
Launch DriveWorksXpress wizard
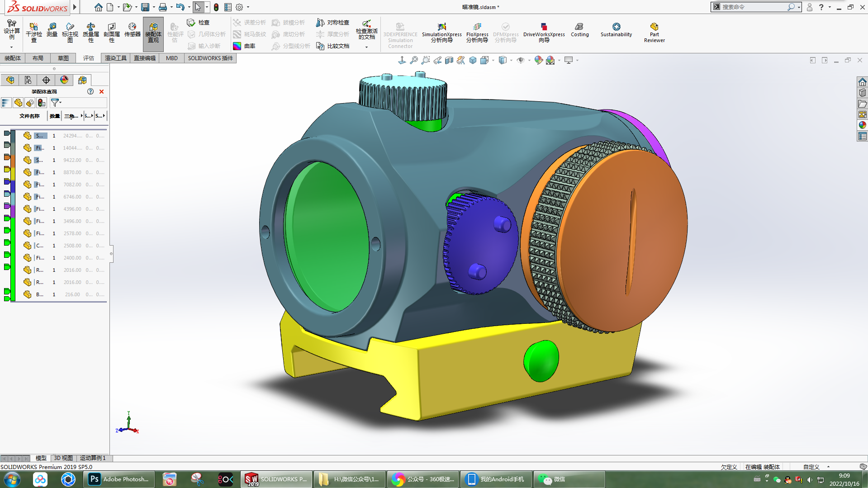(544, 33)
